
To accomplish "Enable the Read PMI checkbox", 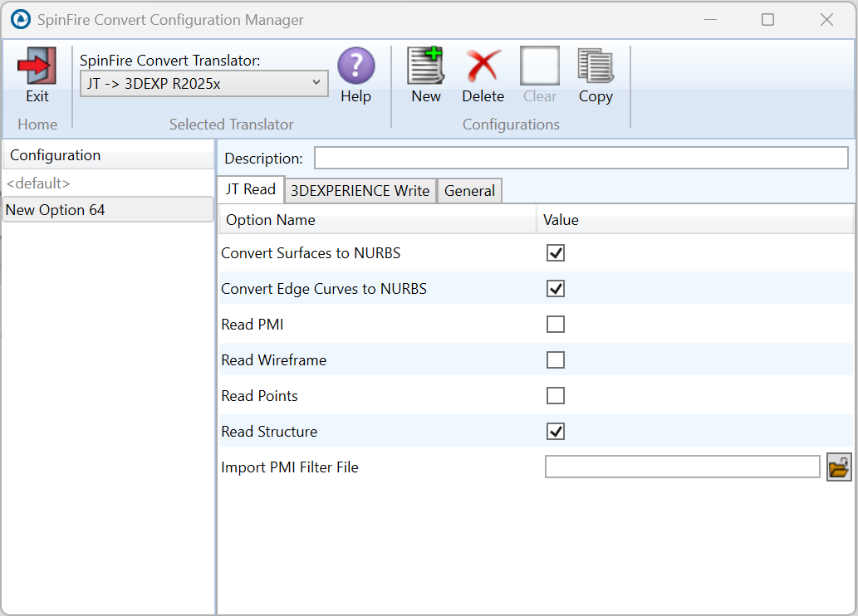I will tap(556, 324).
